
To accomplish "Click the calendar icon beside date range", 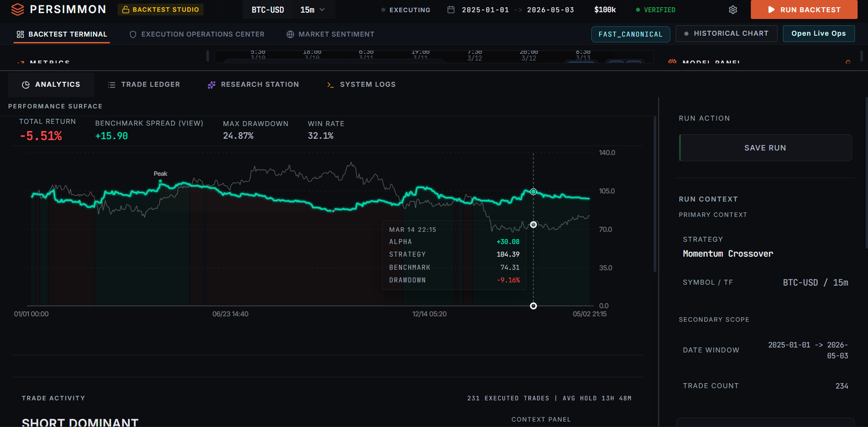I will (451, 9).
